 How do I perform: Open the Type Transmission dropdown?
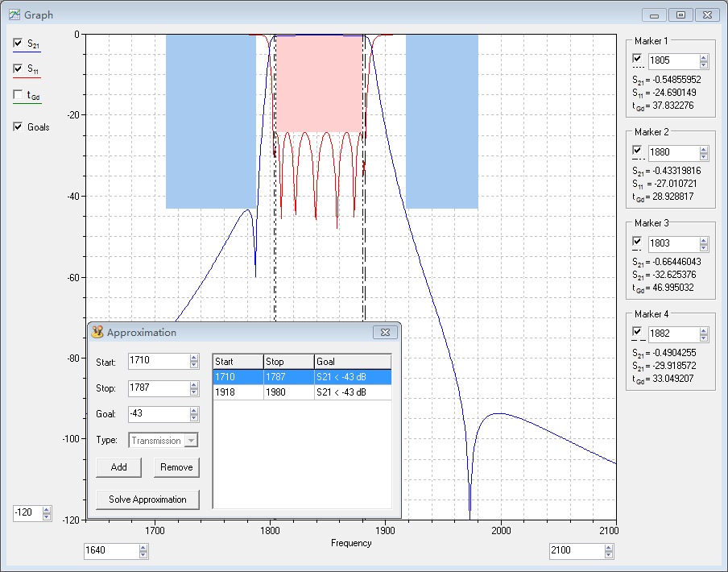[191, 441]
